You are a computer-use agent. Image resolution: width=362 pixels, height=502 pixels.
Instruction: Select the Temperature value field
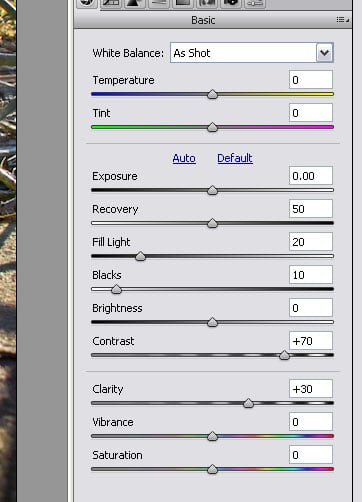[x=311, y=80]
